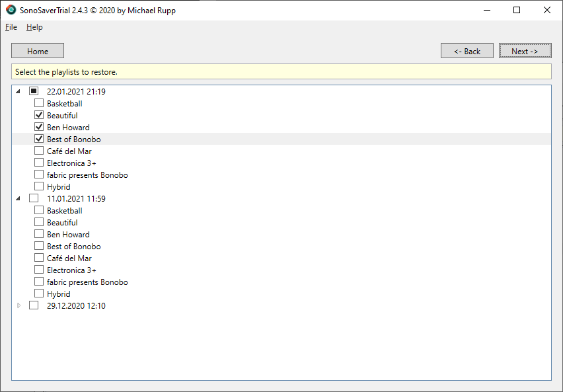Go back using the Back button

[x=467, y=50]
